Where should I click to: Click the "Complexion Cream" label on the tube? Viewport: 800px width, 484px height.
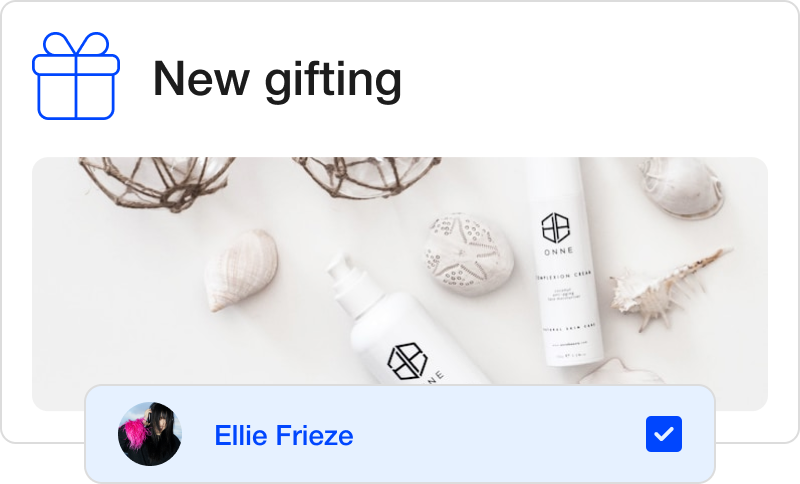(x=564, y=275)
